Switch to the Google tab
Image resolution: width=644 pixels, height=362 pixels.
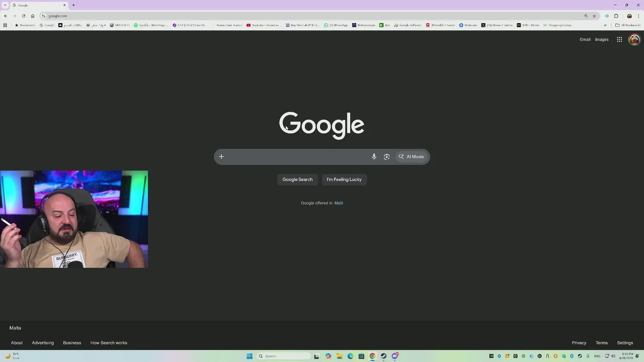pyautogui.click(x=38, y=5)
